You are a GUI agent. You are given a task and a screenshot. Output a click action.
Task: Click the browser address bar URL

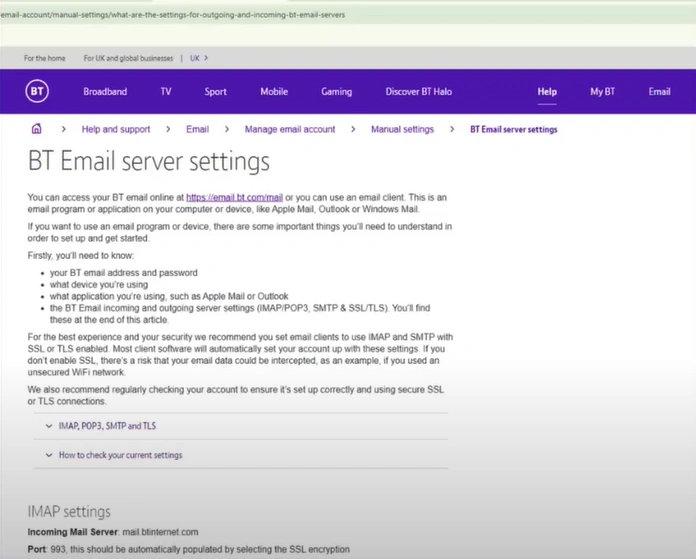click(173, 15)
